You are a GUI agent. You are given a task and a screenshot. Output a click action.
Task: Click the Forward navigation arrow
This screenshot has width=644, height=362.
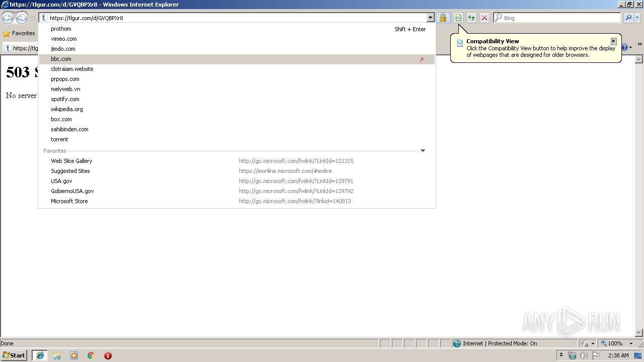pyautogui.click(x=22, y=18)
